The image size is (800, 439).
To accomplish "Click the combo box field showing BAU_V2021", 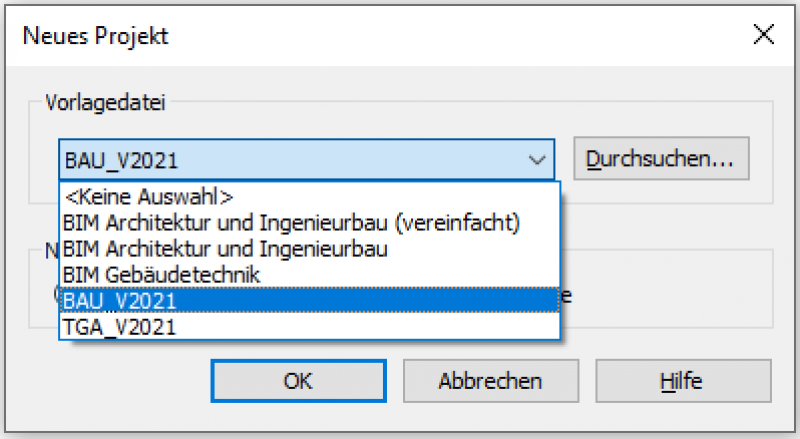I will click(290, 159).
